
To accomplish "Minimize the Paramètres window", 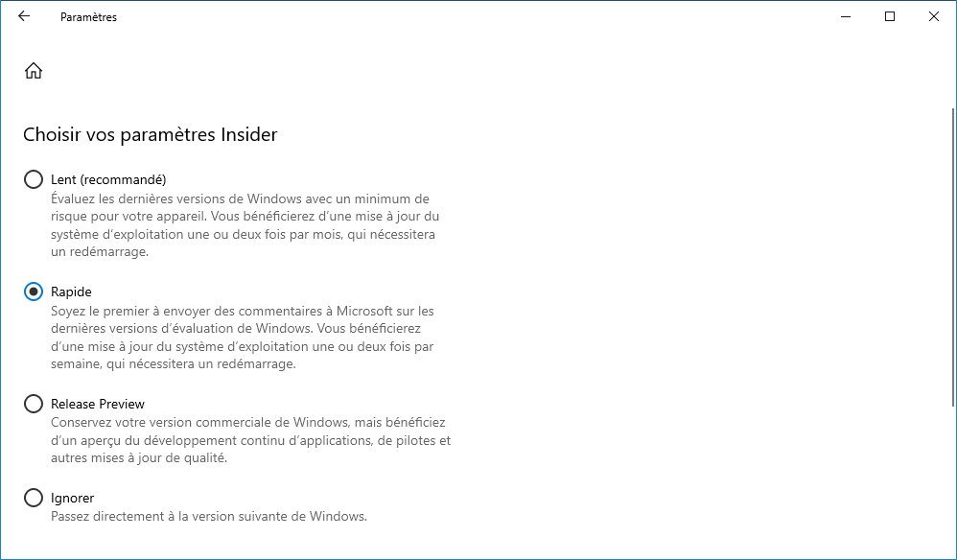I will (x=846, y=16).
